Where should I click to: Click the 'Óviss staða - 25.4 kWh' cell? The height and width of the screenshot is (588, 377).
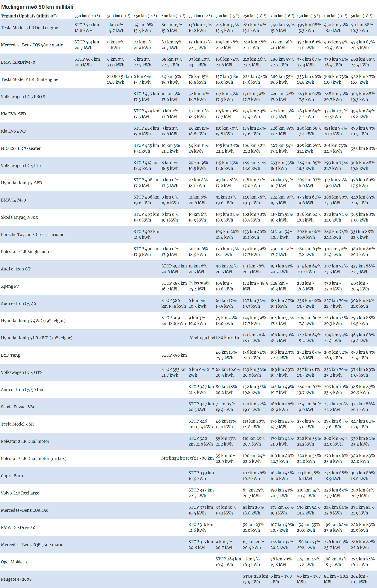(201, 286)
